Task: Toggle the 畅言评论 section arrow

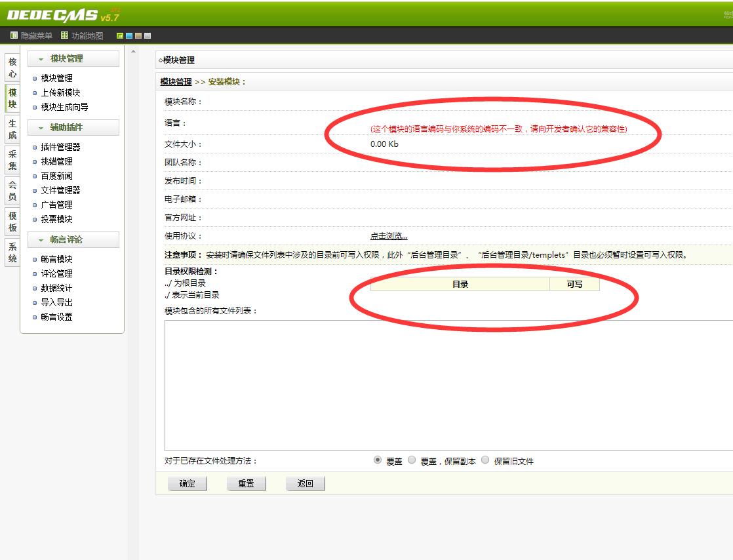Action: click(x=41, y=240)
